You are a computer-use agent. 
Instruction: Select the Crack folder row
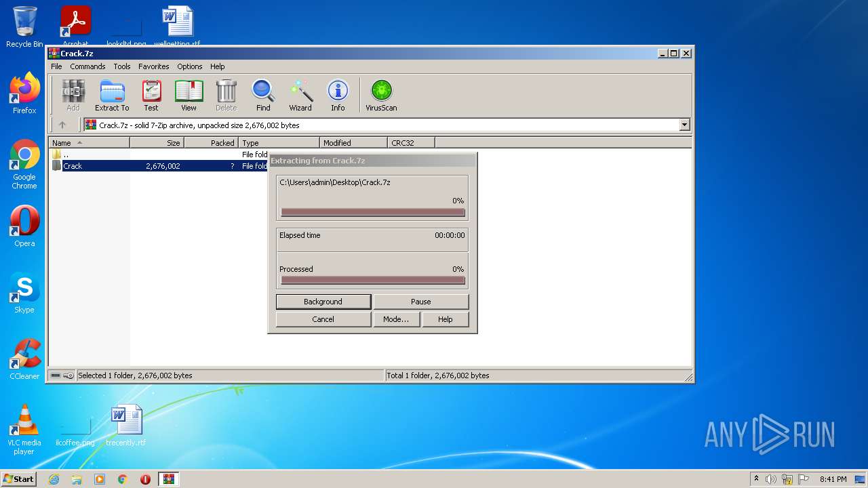point(159,166)
